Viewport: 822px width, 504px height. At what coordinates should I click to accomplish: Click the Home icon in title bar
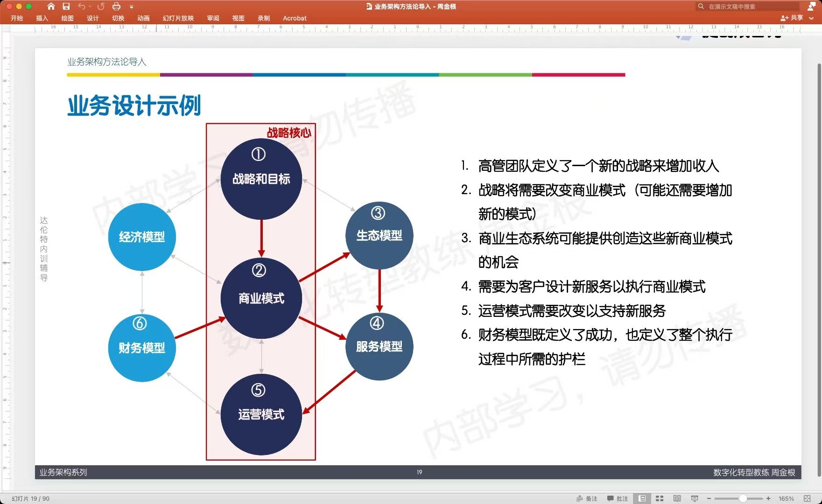pos(51,7)
